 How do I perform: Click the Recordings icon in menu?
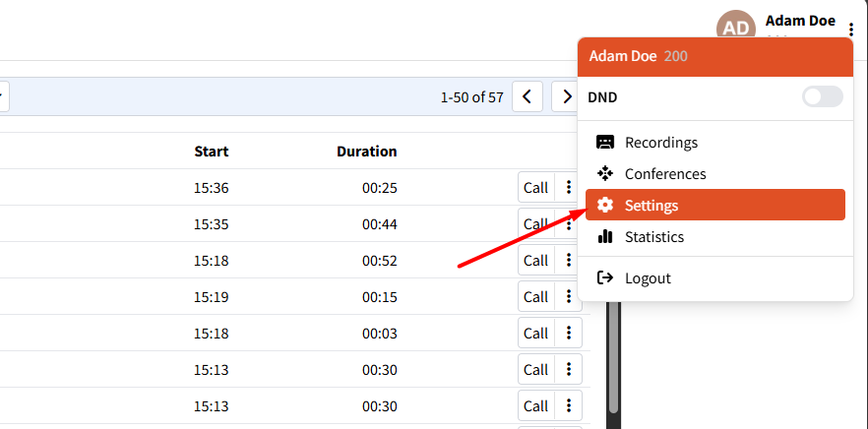[605, 143]
